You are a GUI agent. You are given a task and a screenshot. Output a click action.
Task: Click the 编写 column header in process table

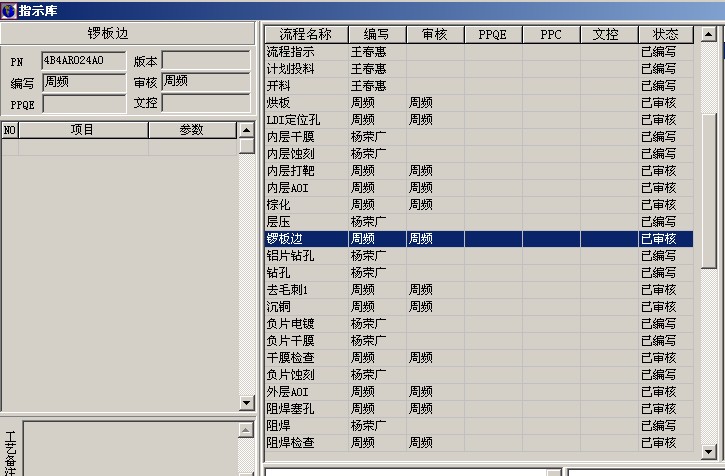(x=377, y=35)
